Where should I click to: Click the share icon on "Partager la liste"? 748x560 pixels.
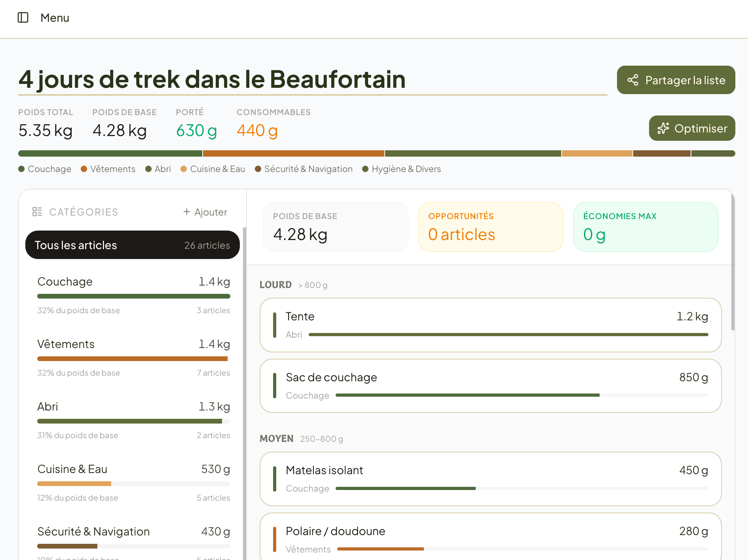click(x=634, y=80)
